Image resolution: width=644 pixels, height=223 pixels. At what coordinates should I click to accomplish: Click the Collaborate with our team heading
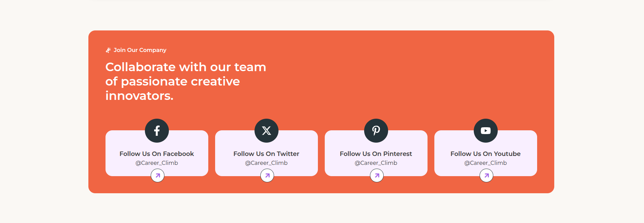[x=186, y=81]
